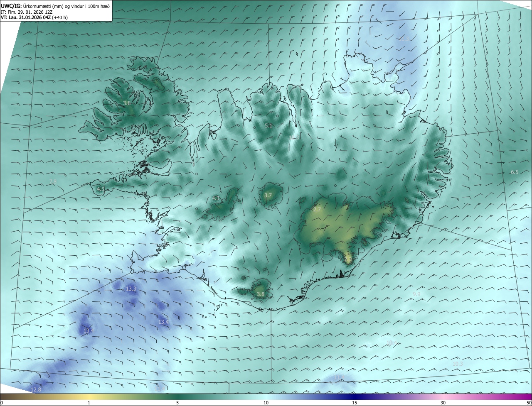Click the 3.7 value on Hofsjökull glacier
The width and height of the screenshot is (532, 406).
[x=268, y=195]
